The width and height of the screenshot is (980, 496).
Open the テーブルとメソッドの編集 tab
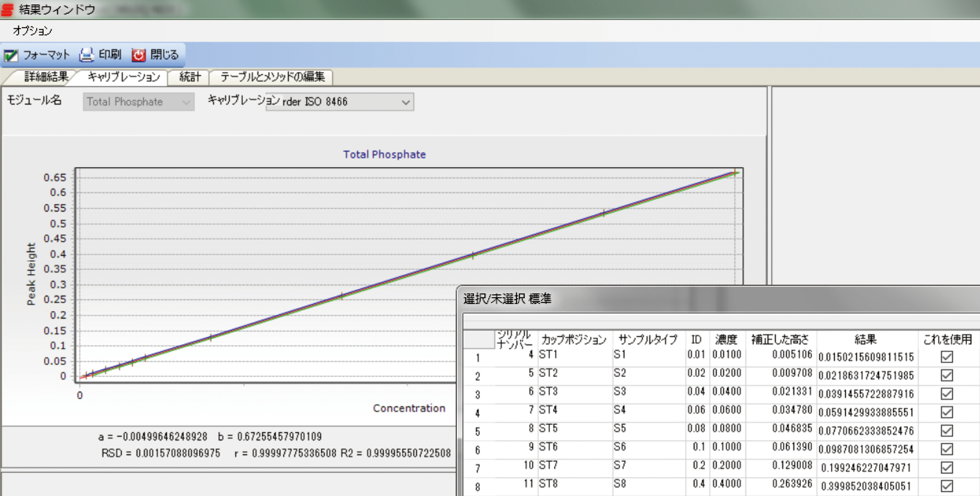[x=273, y=77]
